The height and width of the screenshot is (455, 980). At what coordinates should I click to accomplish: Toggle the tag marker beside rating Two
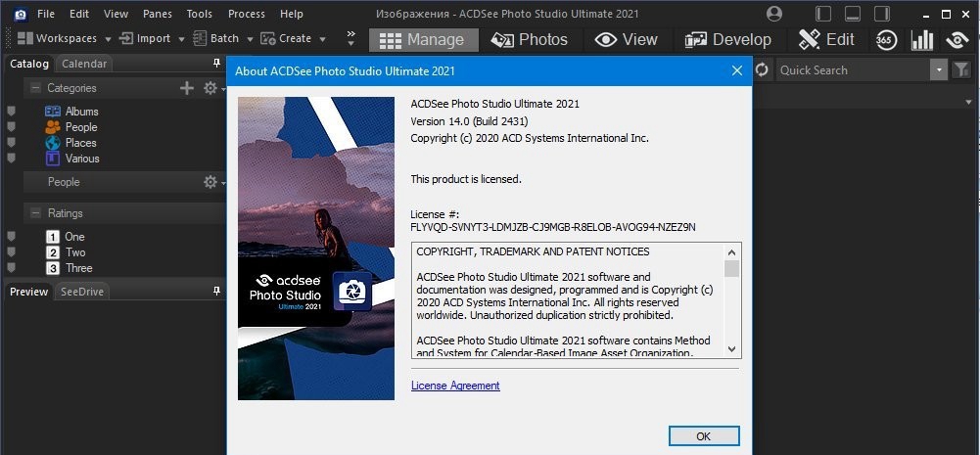pyautogui.click(x=11, y=252)
